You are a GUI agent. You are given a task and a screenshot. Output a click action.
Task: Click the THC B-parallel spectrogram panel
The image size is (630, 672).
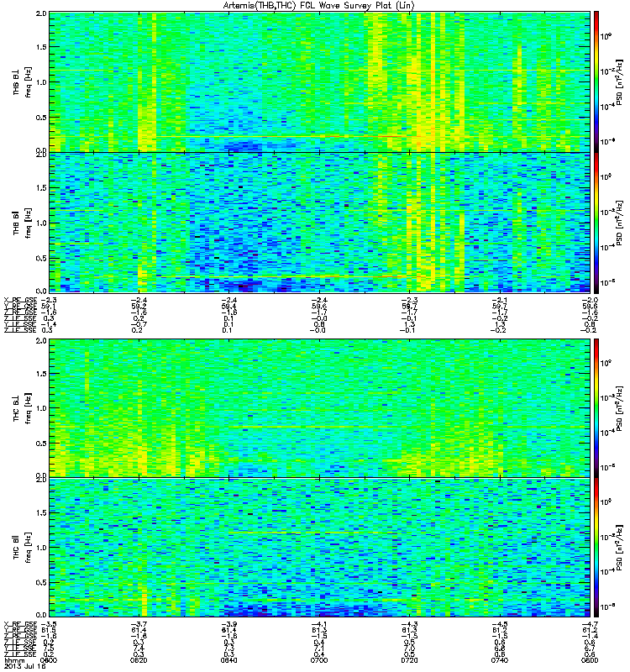click(x=320, y=548)
